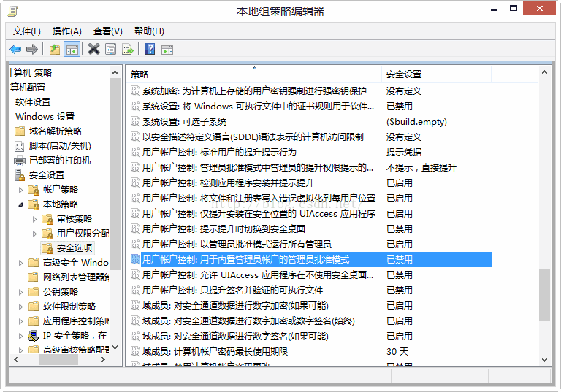
Task: Open the Properties toolbar icon
Action: click(x=110, y=49)
